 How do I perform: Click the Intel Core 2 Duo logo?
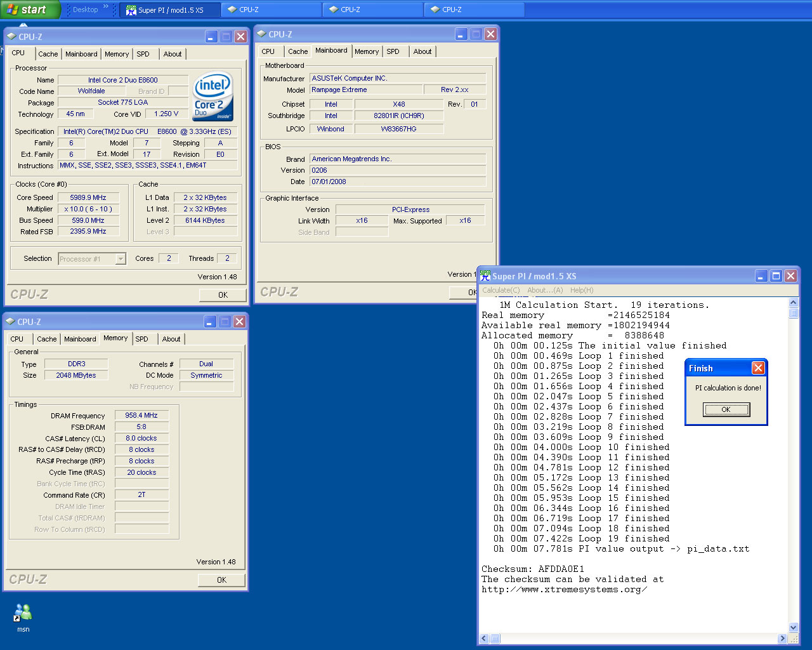pos(213,96)
